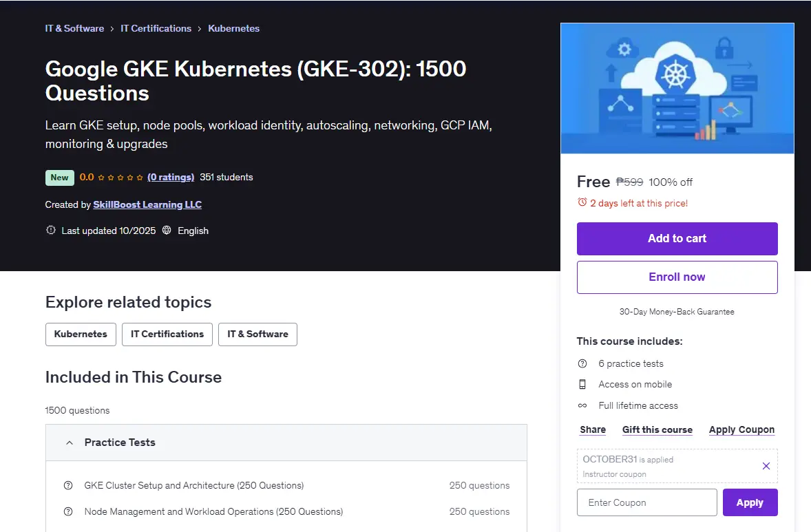The height and width of the screenshot is (532, 811).
Task: Remove the OCTOBER31 coupon with X
Action: pyautogui.click(x=766, y=466)
